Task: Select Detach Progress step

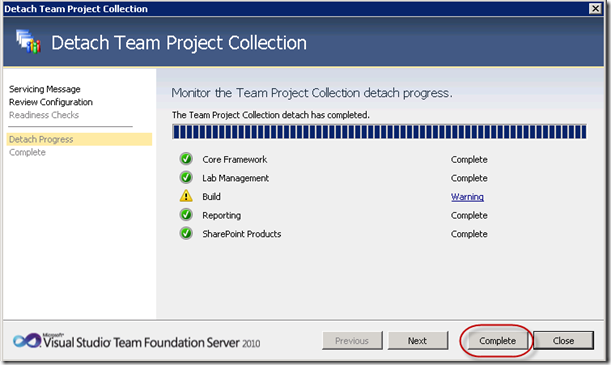Action: pos(79,139)
